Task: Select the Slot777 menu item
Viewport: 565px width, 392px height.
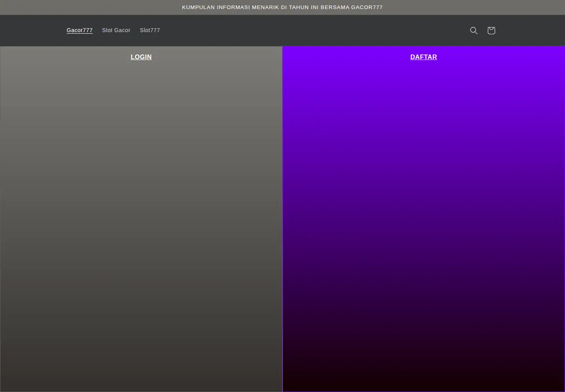Action: [x=150, y=30]
